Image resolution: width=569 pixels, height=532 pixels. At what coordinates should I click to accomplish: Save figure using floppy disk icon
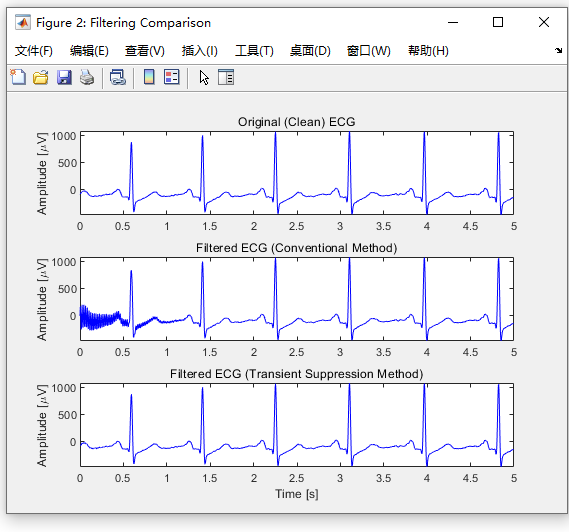point(64,77)
